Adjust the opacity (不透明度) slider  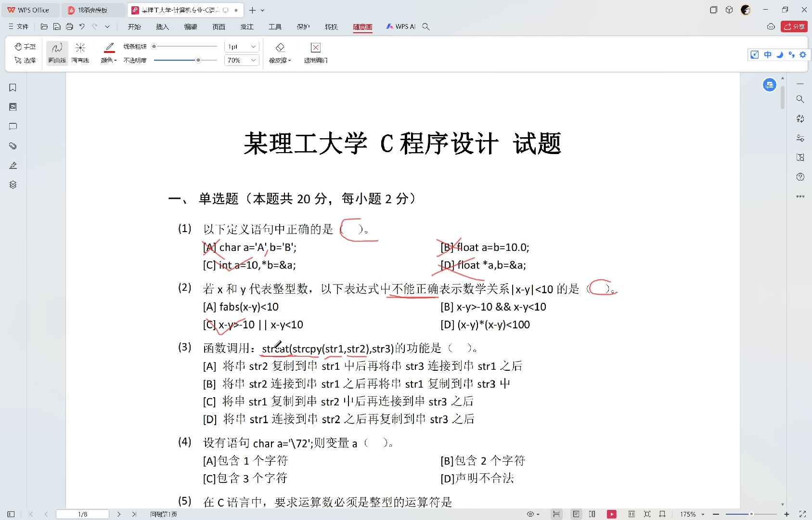pyautogui.click(x=185, y=60)
